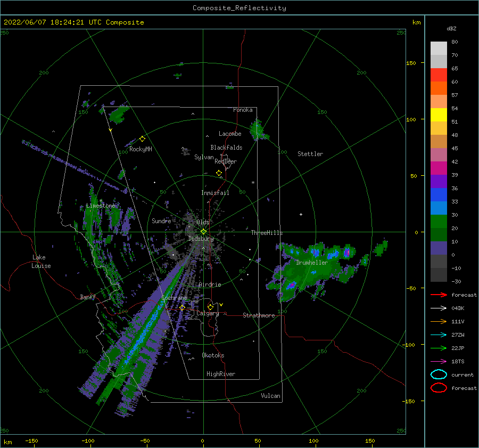
Task: Click the white plus marker east of ThreeHills
Action: 301,214
